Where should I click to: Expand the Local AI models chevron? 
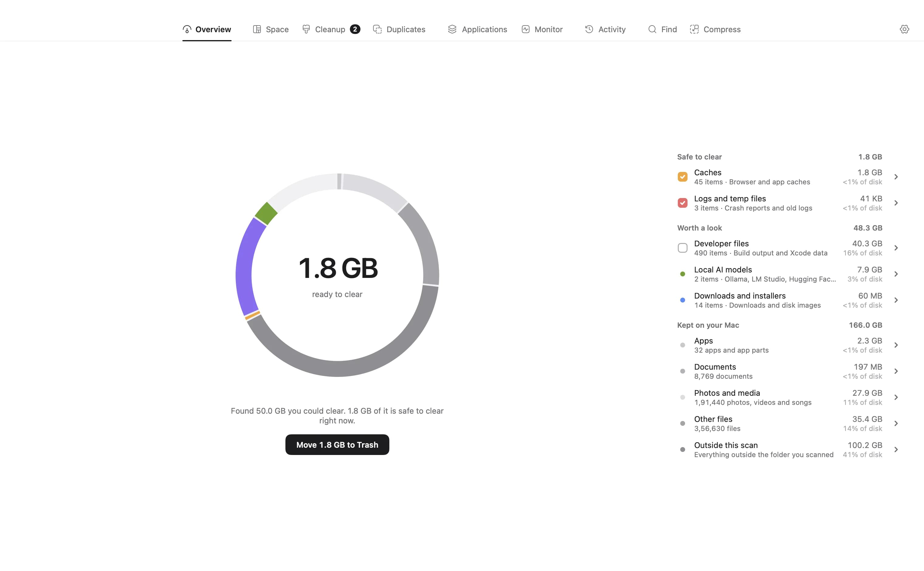pos(896,274)
